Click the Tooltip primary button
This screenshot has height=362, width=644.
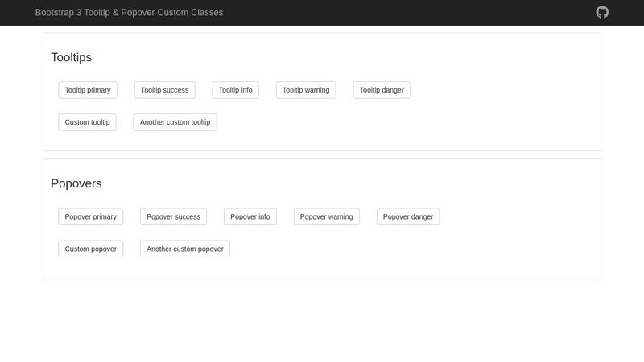(88, 90)
